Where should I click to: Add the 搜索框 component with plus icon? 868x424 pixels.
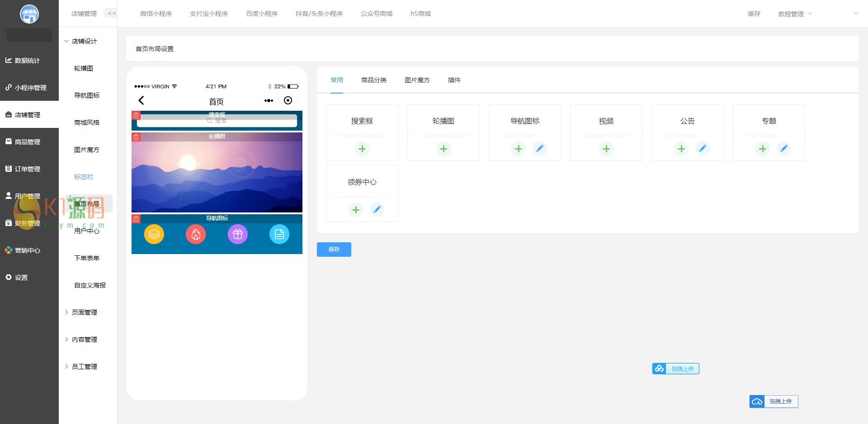click(x=362, y=149)
